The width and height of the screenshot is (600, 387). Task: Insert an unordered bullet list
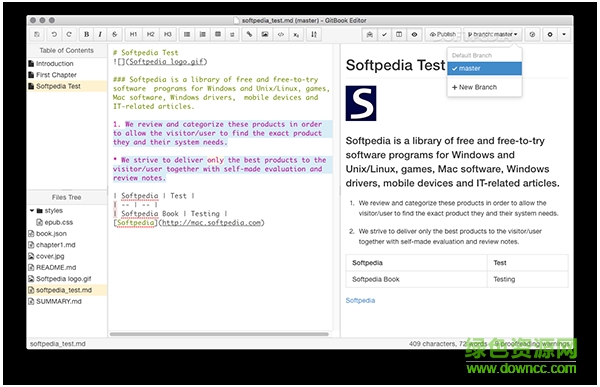click(187, 34)
